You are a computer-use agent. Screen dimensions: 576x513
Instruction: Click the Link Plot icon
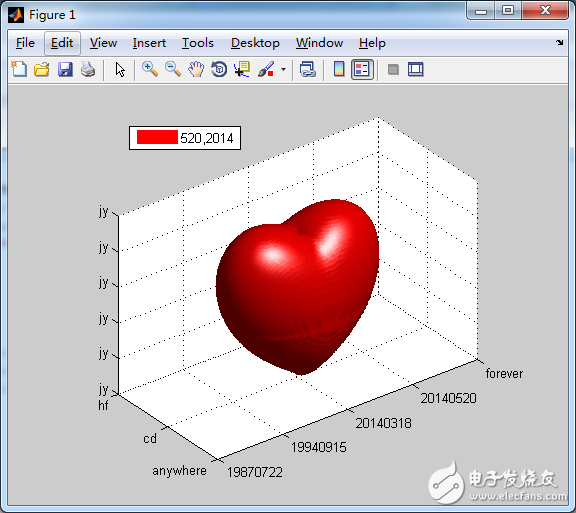tap(307, 69)
